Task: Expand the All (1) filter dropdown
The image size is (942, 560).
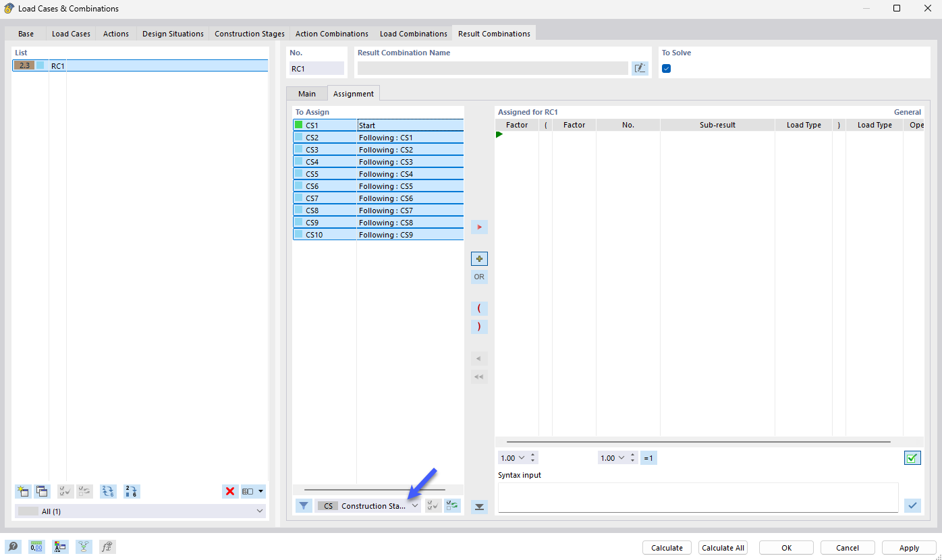Action: click(140, 511)
